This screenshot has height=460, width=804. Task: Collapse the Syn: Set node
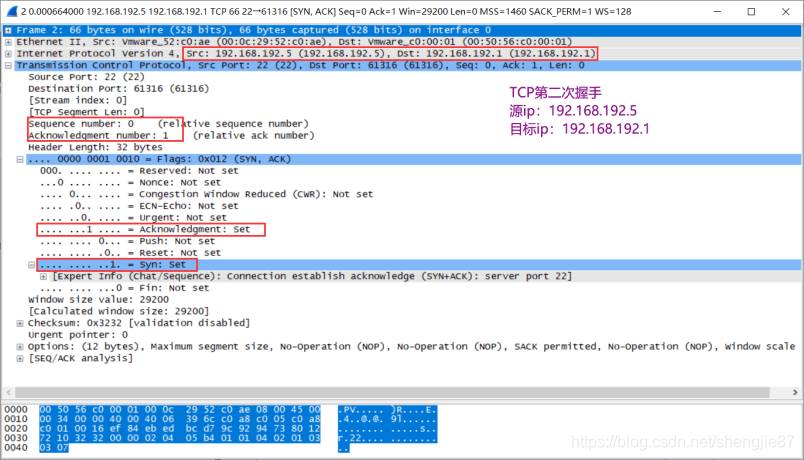(33, 264)
